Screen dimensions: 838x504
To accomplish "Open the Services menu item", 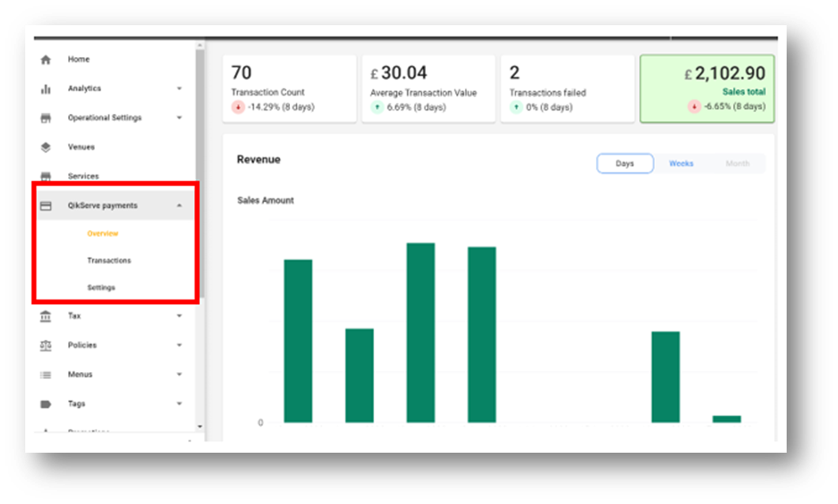I will 83,176.
